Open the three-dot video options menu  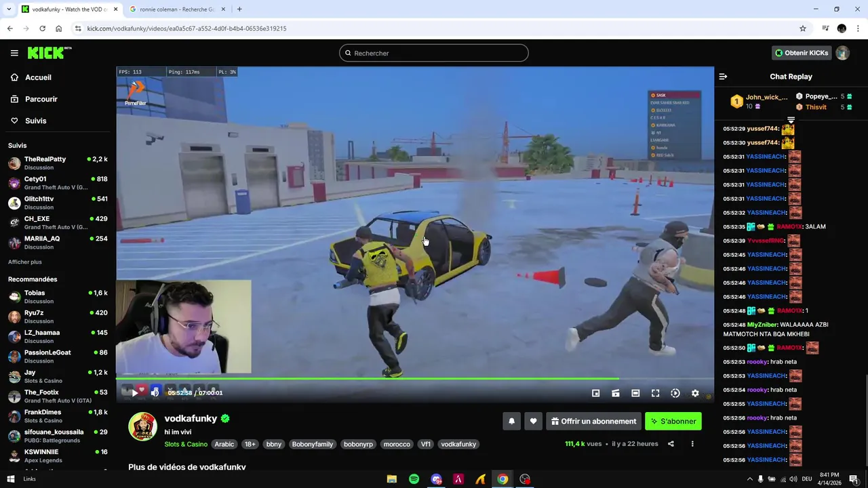pos(692,444)
